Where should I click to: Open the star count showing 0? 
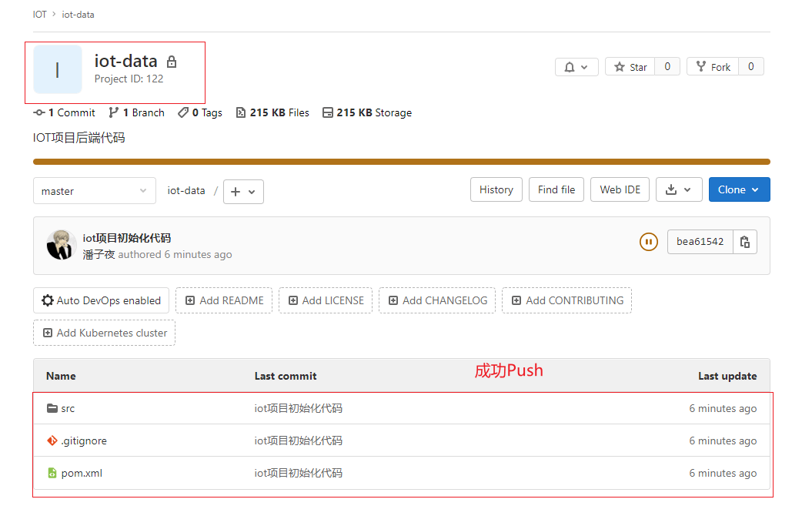click(x=667, y=67)
